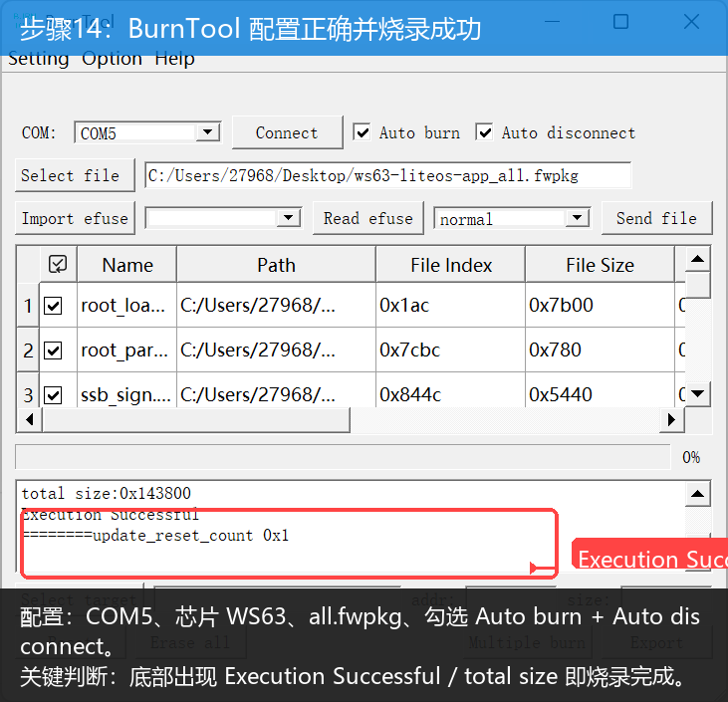Maximize the BurnTool window

tap(620, 21)
